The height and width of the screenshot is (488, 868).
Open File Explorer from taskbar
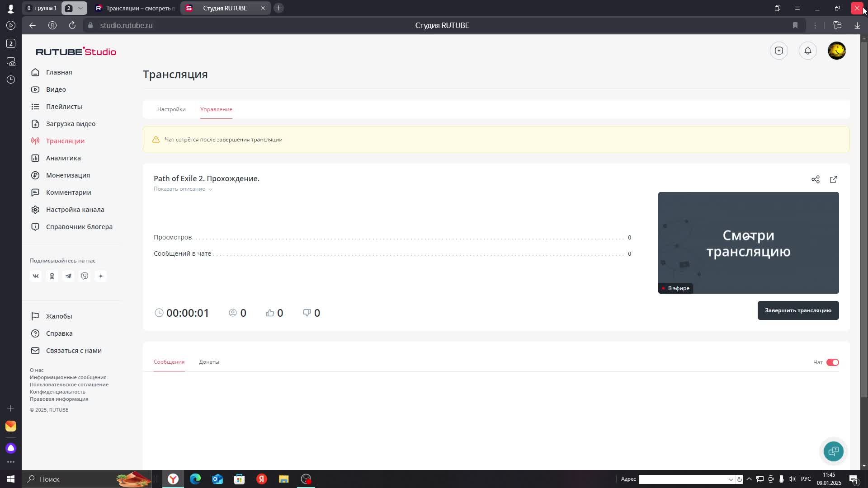tap(284, 479)
